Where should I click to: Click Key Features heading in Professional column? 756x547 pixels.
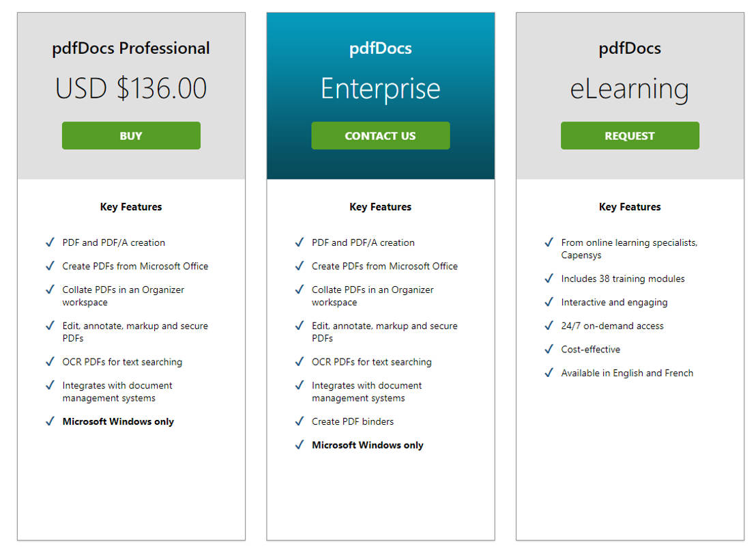(130, 207)
